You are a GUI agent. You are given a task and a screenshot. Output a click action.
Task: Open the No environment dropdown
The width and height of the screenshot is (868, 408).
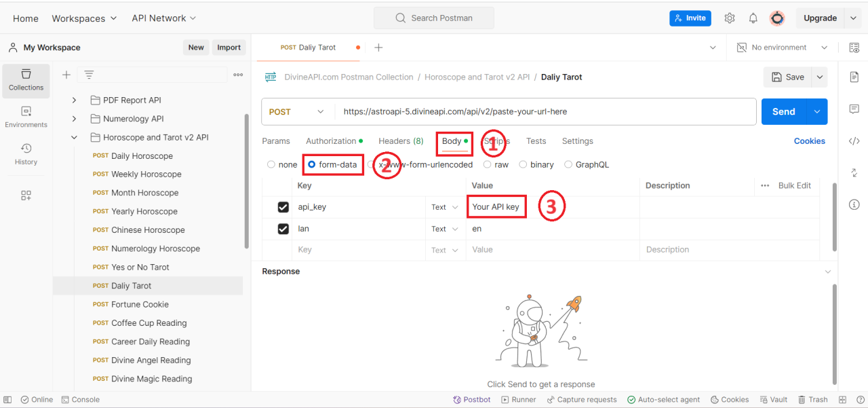pyautogui.click(x=783, y=48)
